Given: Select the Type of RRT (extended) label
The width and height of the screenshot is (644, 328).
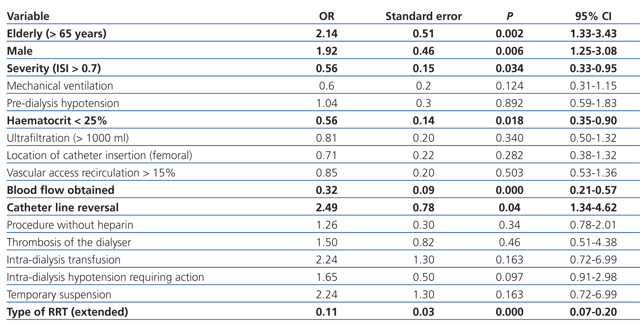Looking at the screenshot, I should click(67, 312).
